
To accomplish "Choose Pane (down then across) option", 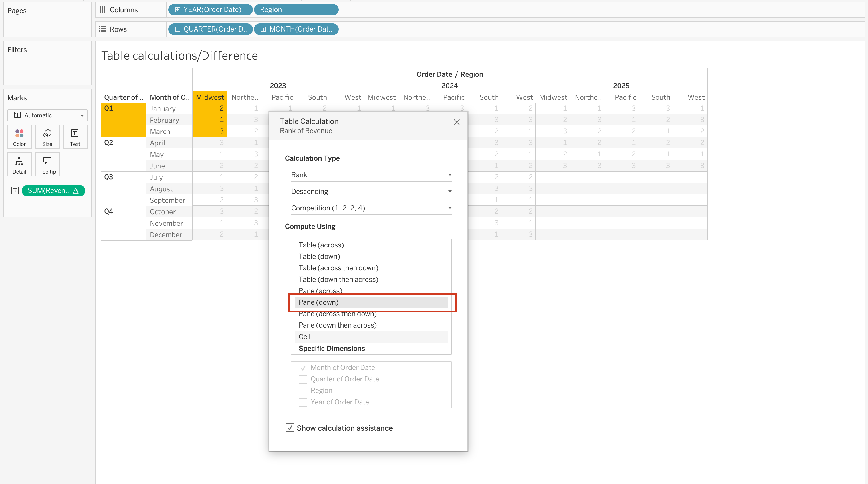I will (337, 325).
